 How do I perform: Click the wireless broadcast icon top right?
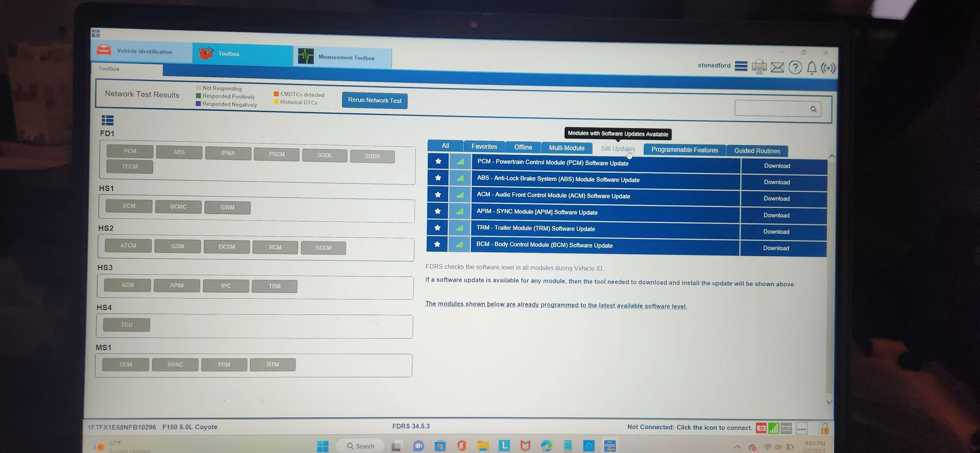pos(828,68)
